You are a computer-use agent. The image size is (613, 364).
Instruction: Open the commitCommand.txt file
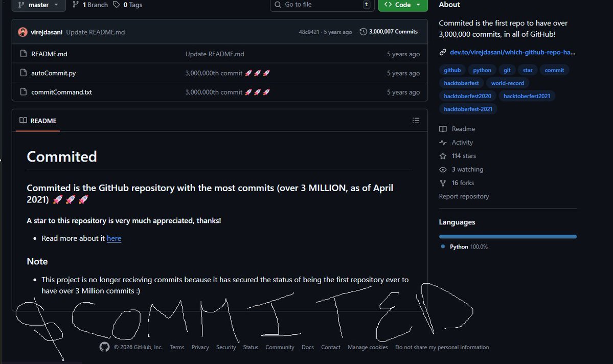62,92
